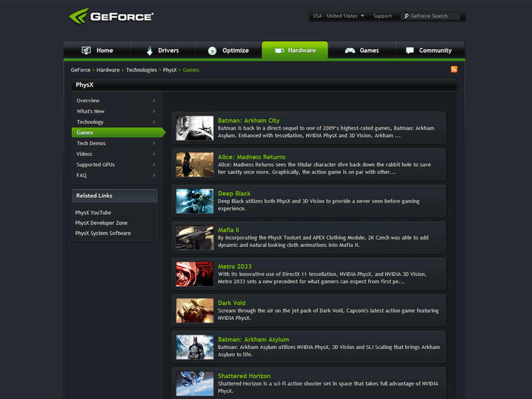Click the search magnifier icon
The height and width of the screenshot is (399, 532).
pyautogui.click(x=406, y=16)
